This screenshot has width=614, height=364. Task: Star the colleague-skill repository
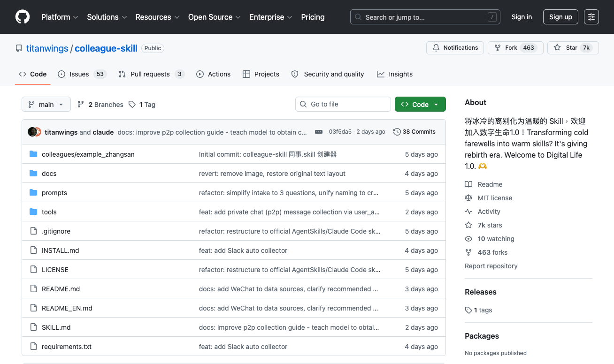pyautogui.click(x=573, y=48)
